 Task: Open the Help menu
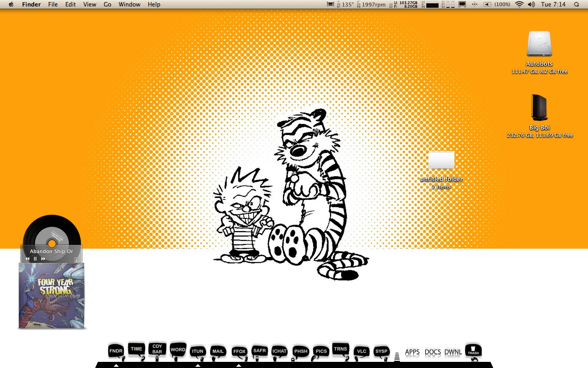[x=154, y=4]
